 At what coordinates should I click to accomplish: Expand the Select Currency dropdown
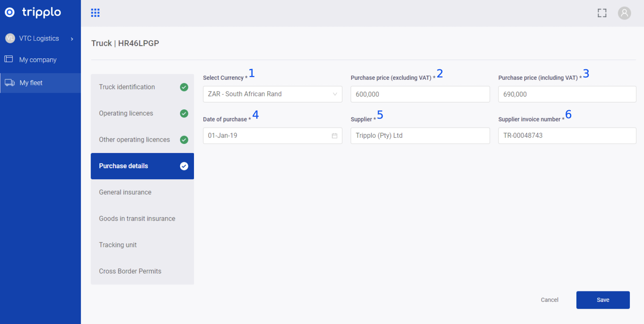point(272,94)
